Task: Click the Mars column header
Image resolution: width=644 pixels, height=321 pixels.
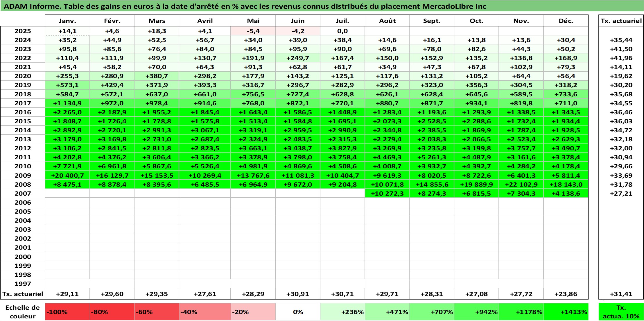Action: 157,21
